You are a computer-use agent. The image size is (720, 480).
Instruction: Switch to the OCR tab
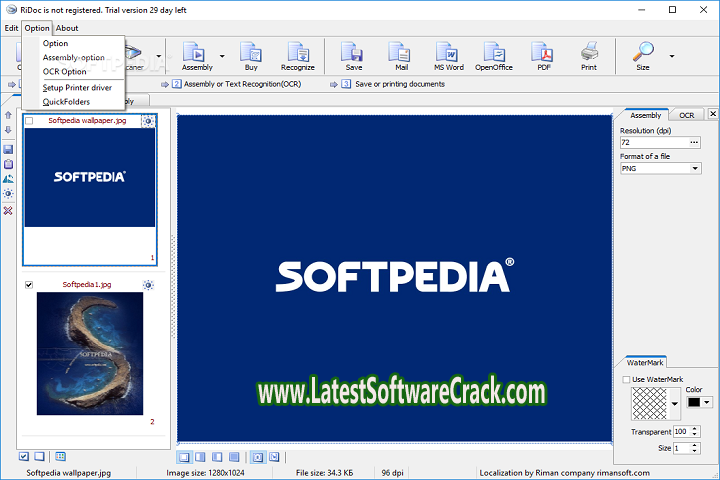[x=686, y=115]
